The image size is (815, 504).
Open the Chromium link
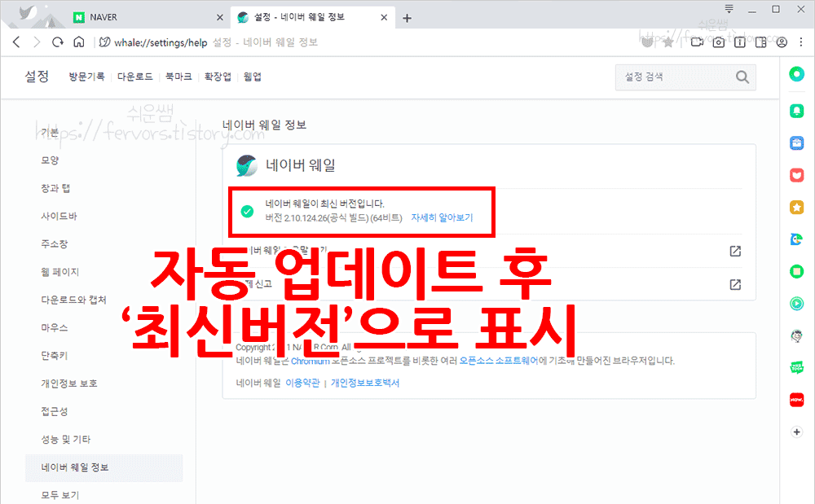(x=311, y=361)
